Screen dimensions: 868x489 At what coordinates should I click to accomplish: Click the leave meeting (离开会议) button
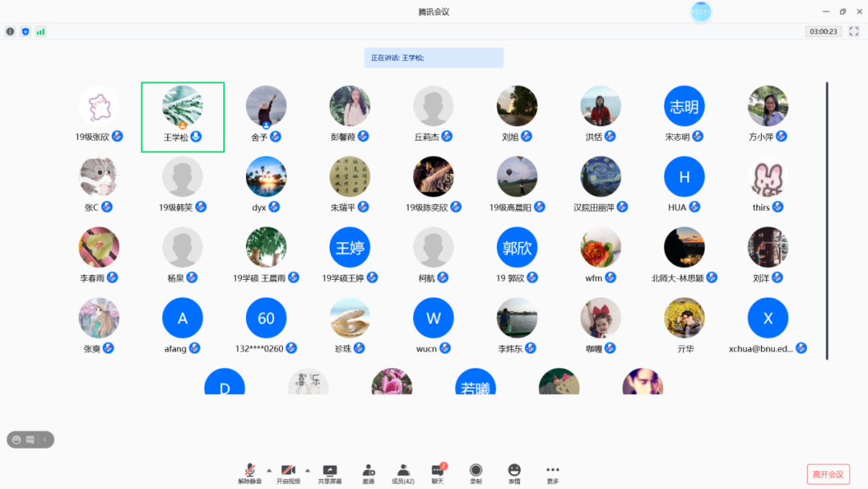[x=828, y=474]
